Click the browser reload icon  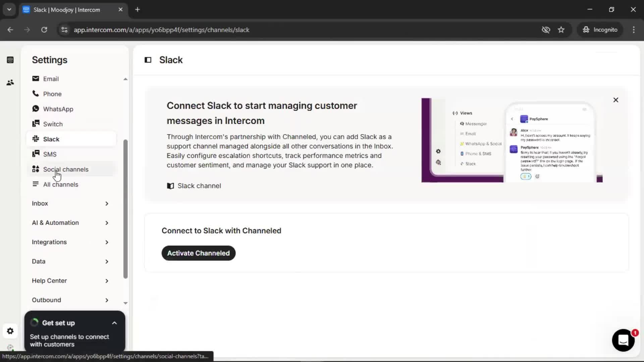(x=44, y=30)
